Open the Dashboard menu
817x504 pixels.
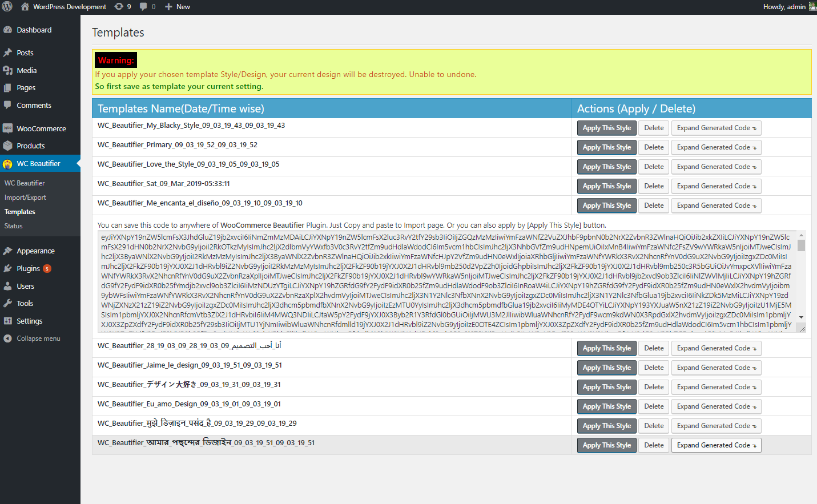click(34, 30)
